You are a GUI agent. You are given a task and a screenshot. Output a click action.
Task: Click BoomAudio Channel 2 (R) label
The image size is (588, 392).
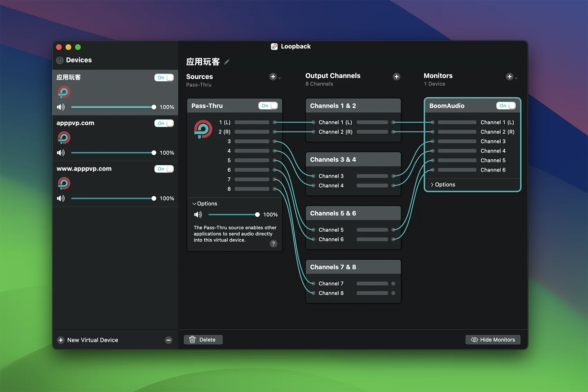(497, 132)
